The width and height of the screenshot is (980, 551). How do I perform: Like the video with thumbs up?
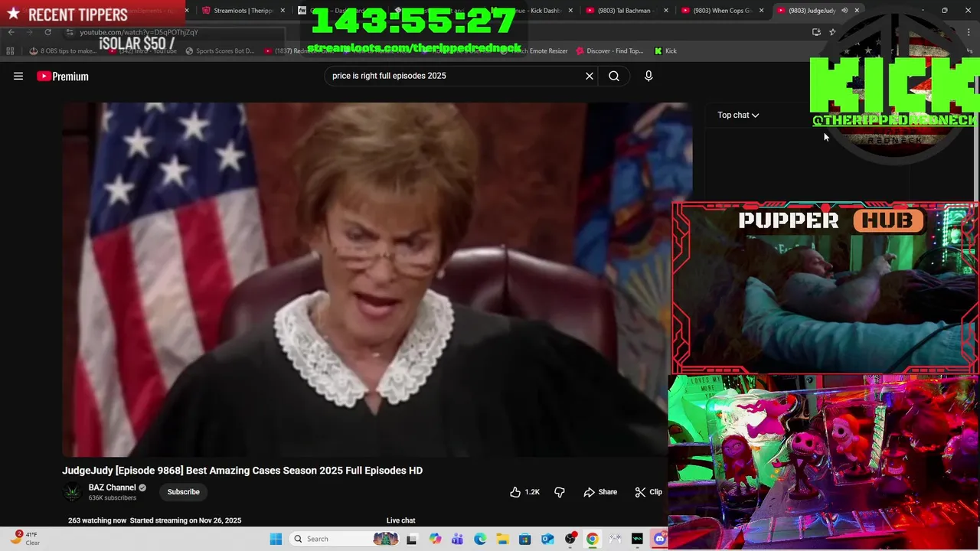(x=524, y=492)
